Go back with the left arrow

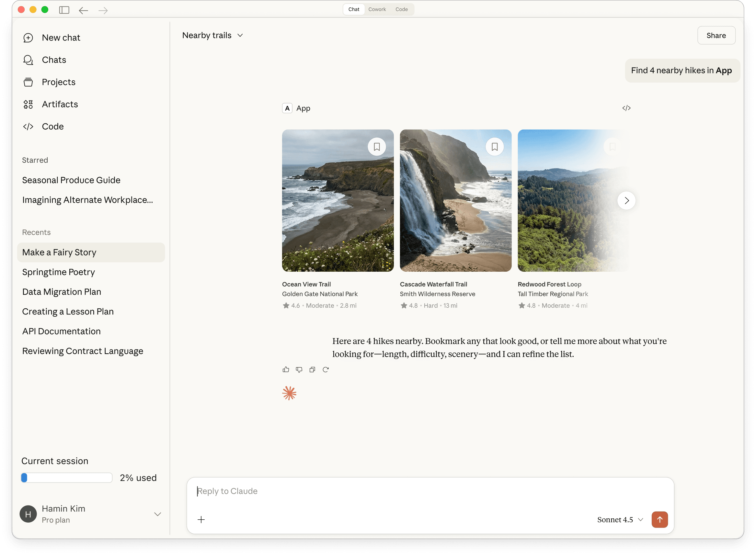click(x=83, y=10)
